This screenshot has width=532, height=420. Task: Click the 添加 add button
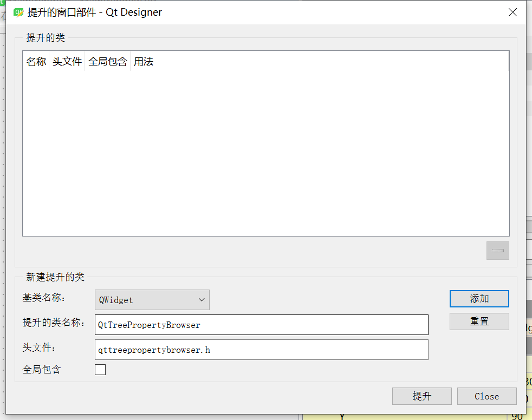[479, 298]
